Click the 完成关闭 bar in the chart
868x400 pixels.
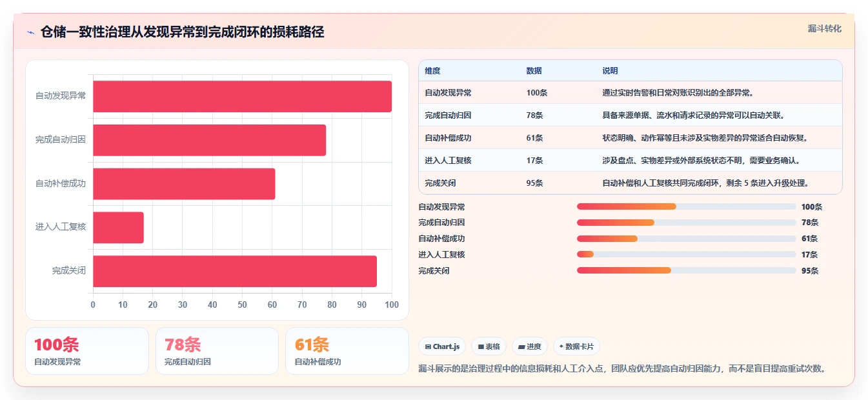[235, 271]
